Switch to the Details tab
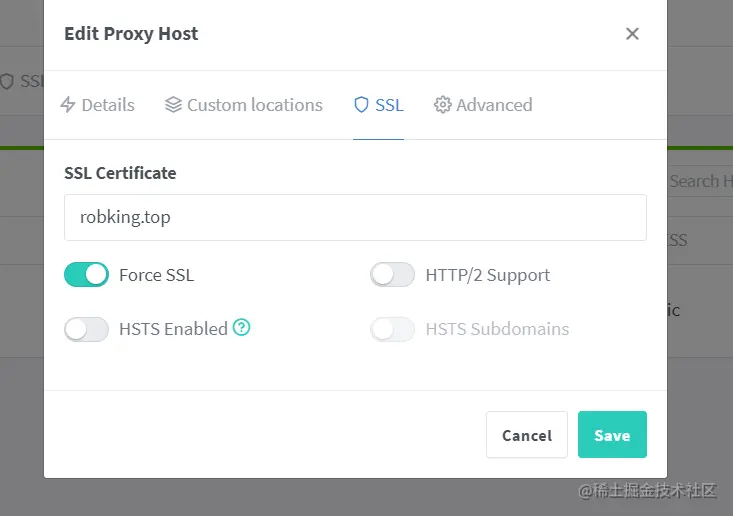Viewport: 733px width, 516px height. coord(108,105)
